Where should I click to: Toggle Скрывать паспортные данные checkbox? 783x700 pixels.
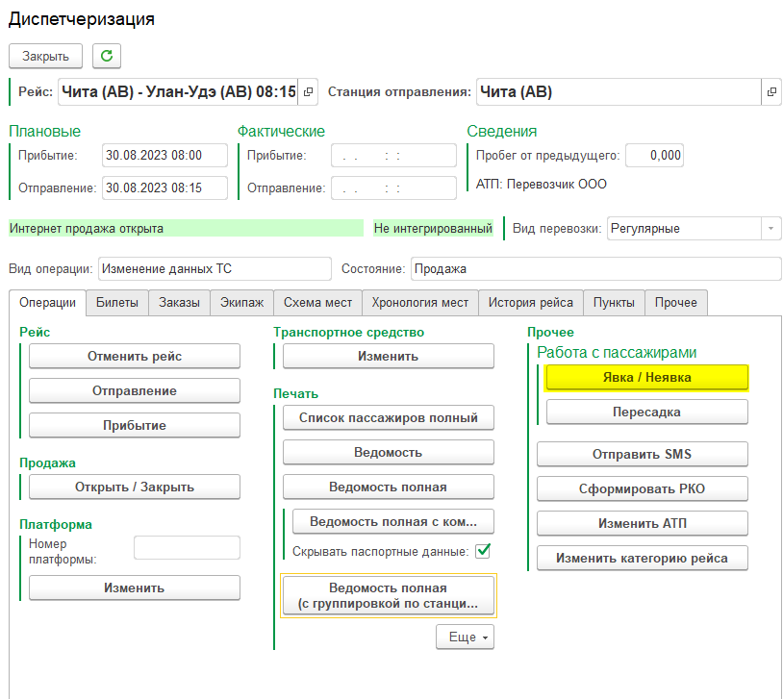tap(483, 551)
